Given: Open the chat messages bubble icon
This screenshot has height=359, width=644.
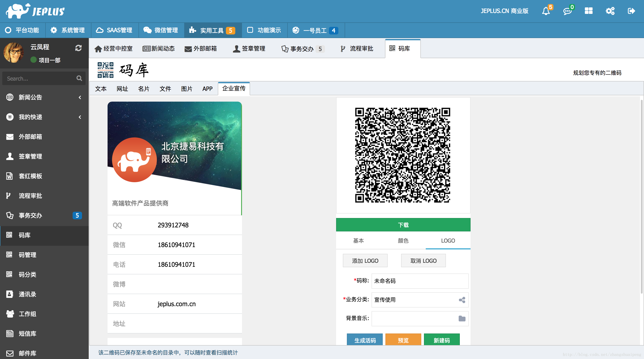Looking at the screenshot, I should point(568,11).
